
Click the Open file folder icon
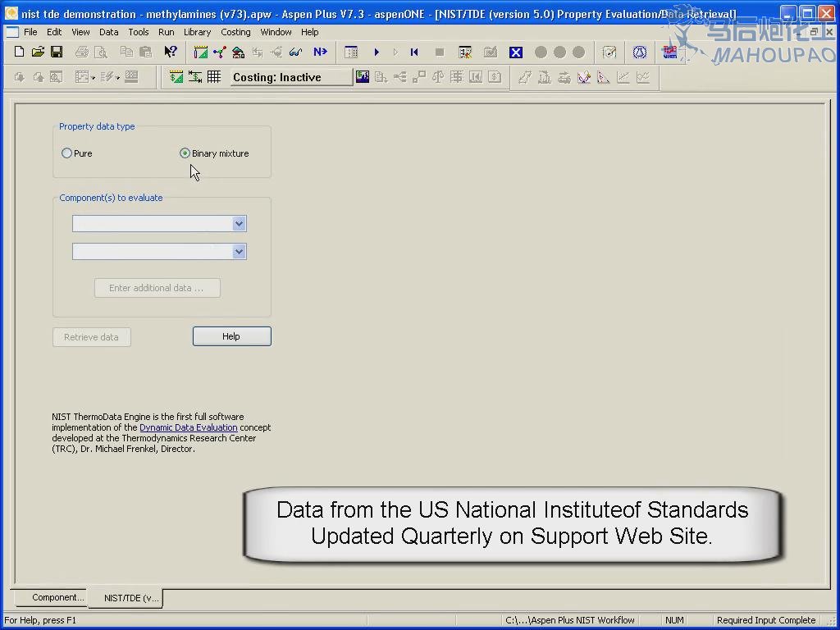pyautogui.click(x=38, y=52)
